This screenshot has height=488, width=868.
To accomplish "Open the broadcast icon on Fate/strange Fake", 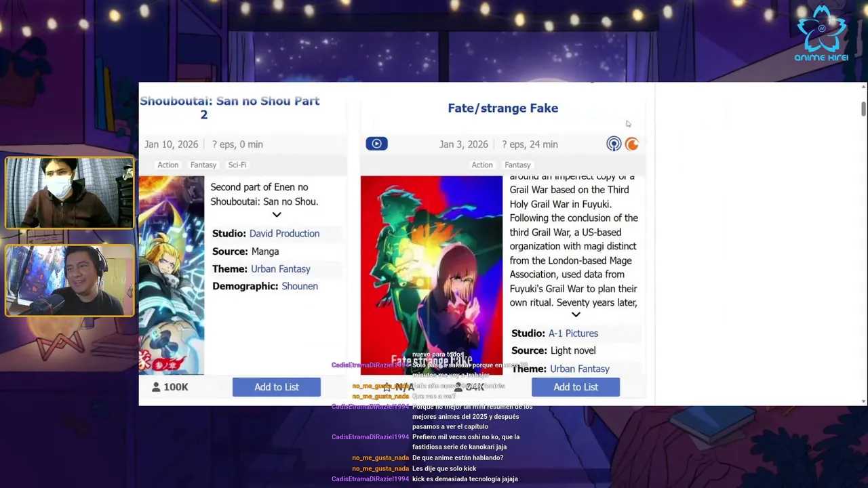I will (614, 144).
